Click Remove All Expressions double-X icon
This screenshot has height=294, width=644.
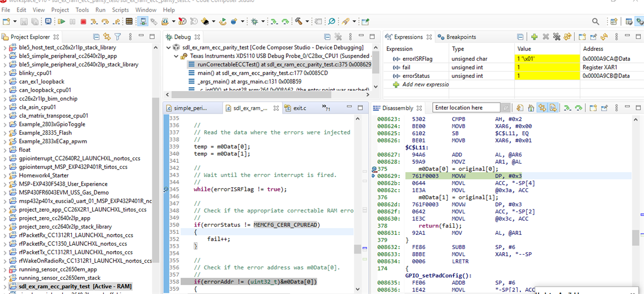tap(557, 37)
